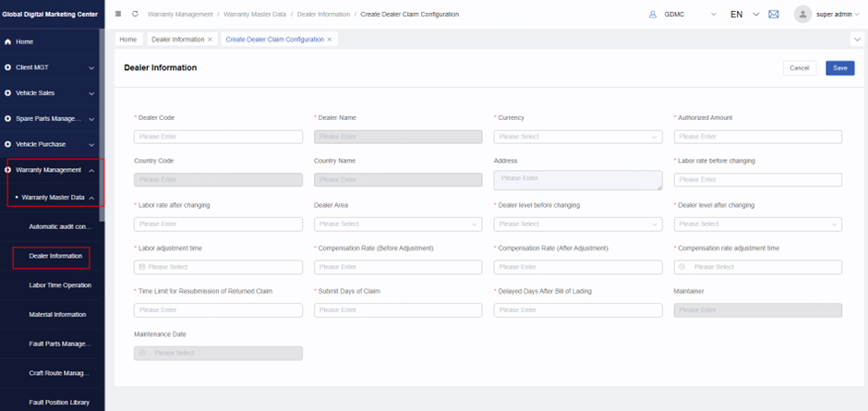This screenshot has width=868, height=411.
Task: Click the Address text area
Action: tap(578, 181)
